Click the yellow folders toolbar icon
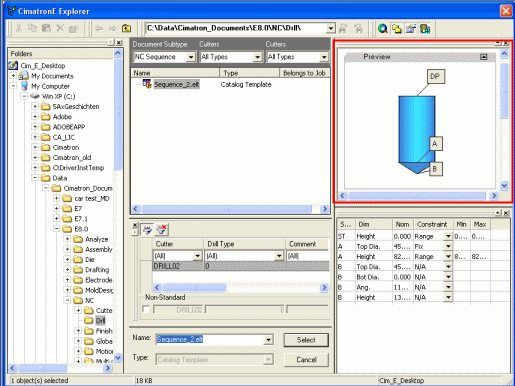The width and height of the screenshot is (515, 386). [x=397, y=29]
